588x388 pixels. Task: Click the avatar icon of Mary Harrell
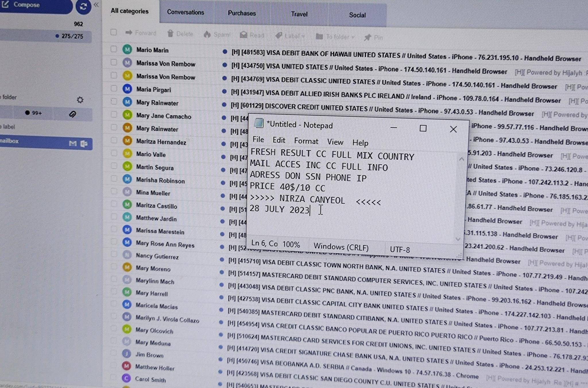tap(127, 292)
